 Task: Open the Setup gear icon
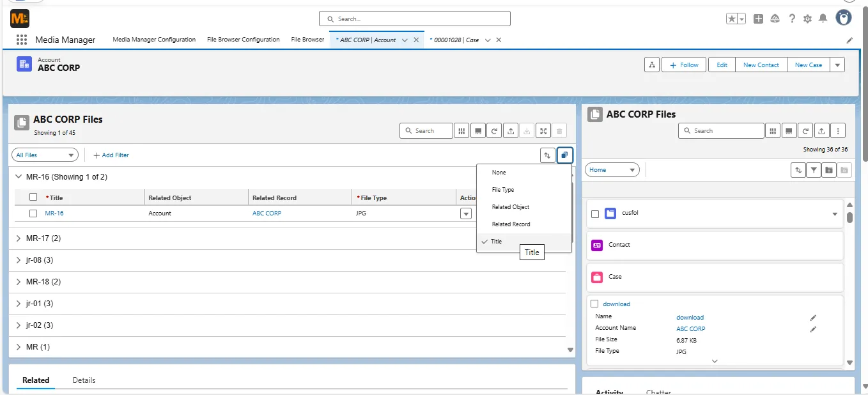[807, 19]
